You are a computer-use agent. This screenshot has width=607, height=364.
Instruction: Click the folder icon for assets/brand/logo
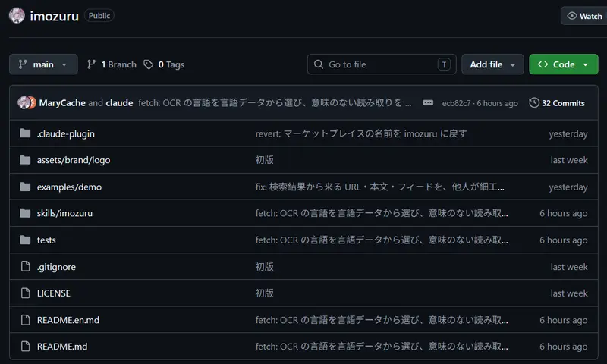click(x=25, y=160)
